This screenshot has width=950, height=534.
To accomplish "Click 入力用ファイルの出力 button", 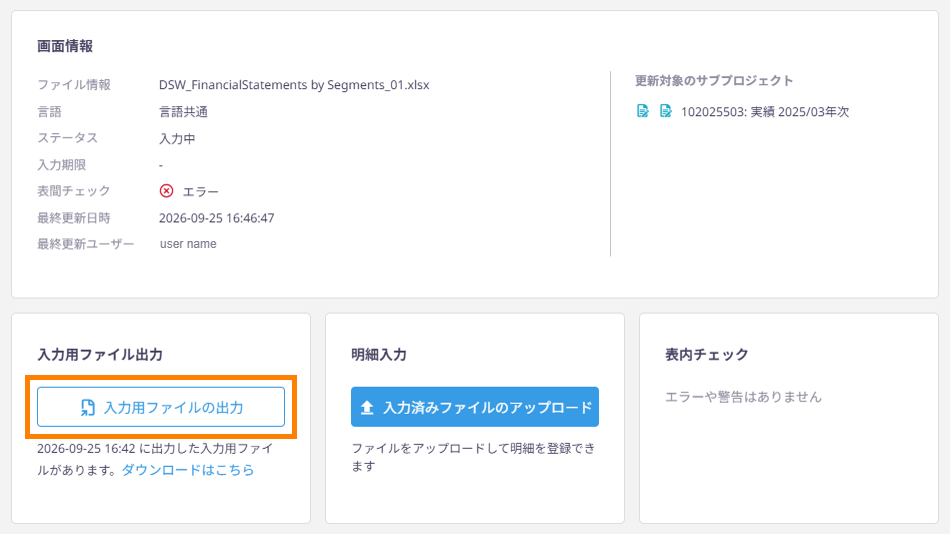I will [161, 407].
